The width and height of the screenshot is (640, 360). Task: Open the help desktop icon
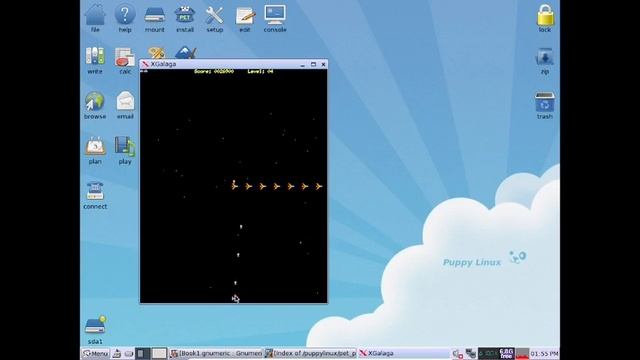click(125, 15)
